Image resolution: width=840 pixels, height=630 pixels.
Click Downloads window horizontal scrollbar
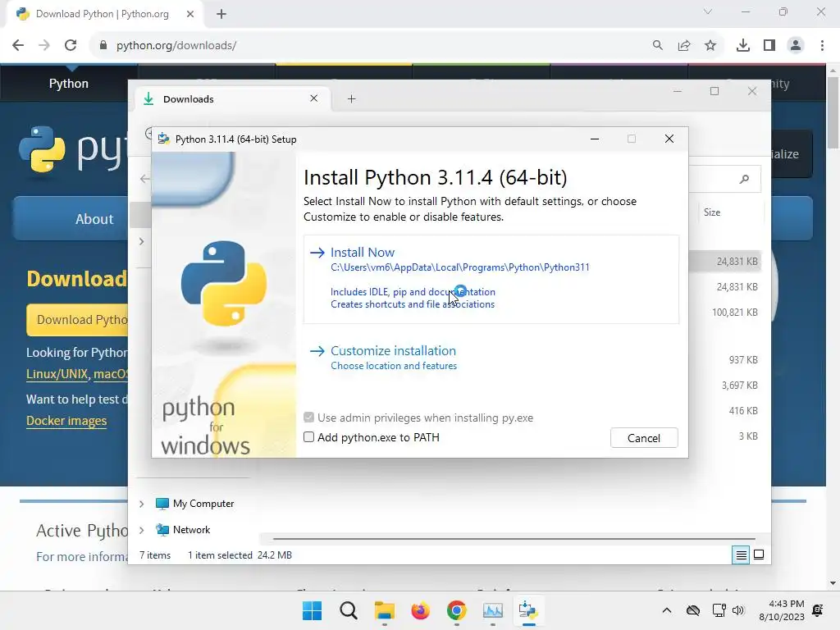click(514, 538)
